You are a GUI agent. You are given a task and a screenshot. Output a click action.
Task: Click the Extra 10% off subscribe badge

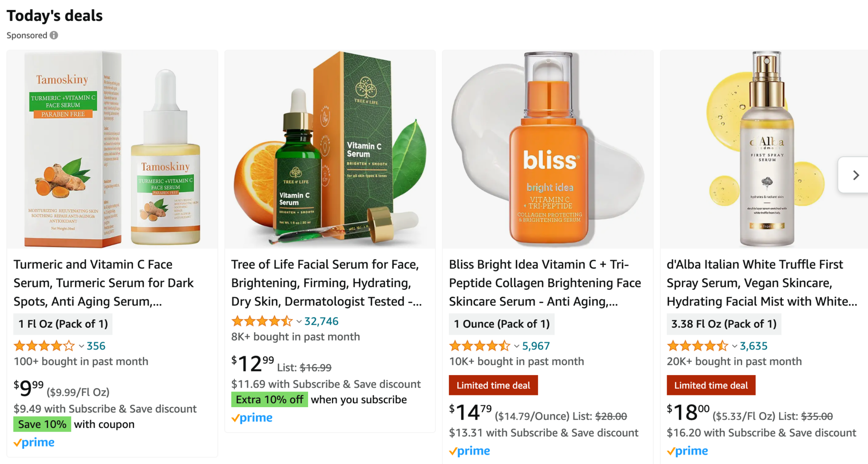pos(270,399)
